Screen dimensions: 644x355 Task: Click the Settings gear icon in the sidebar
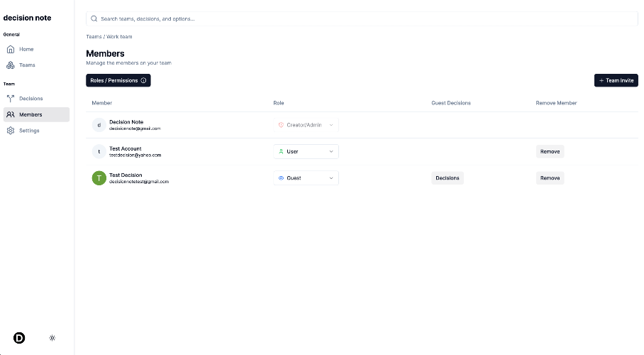(x=11, y=131)
